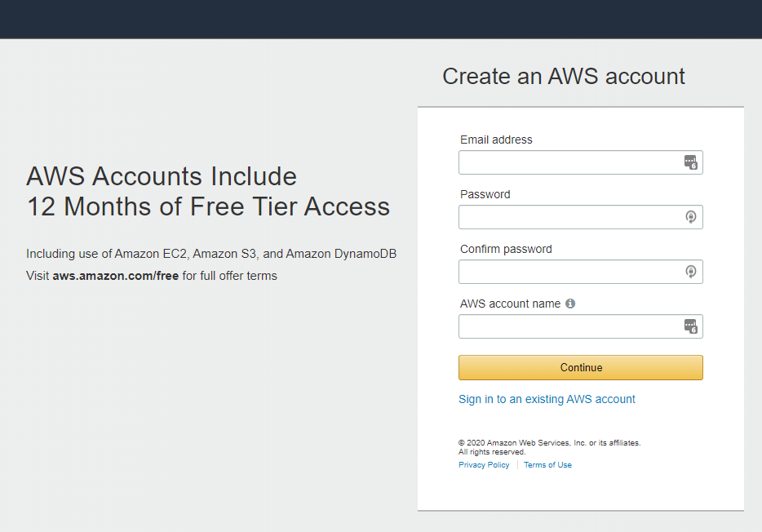Focus the Email address input field
762x532 pixels.
click(x=581, y=162)
